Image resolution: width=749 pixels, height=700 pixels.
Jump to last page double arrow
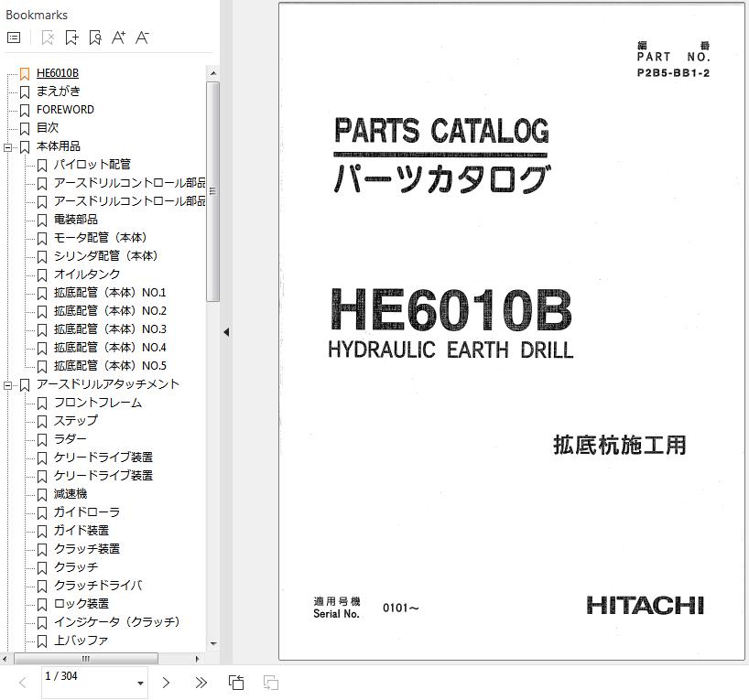point(201,683)
